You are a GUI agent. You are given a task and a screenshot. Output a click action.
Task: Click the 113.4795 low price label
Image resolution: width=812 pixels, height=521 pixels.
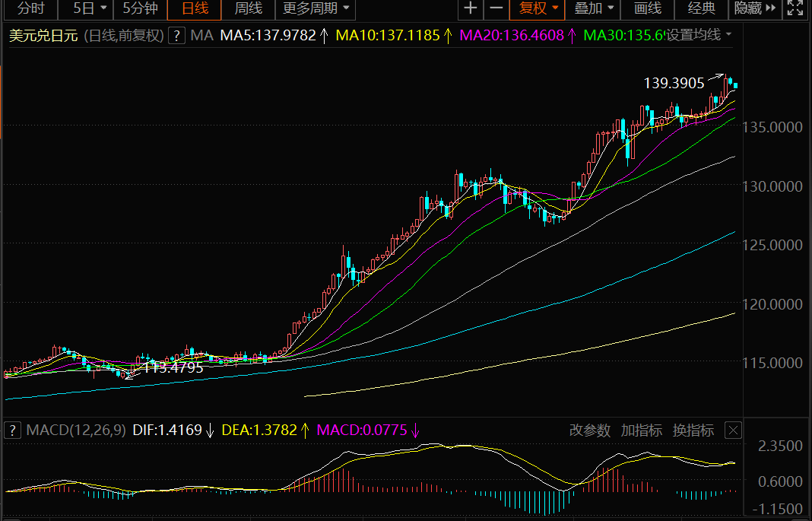[173, 367]
